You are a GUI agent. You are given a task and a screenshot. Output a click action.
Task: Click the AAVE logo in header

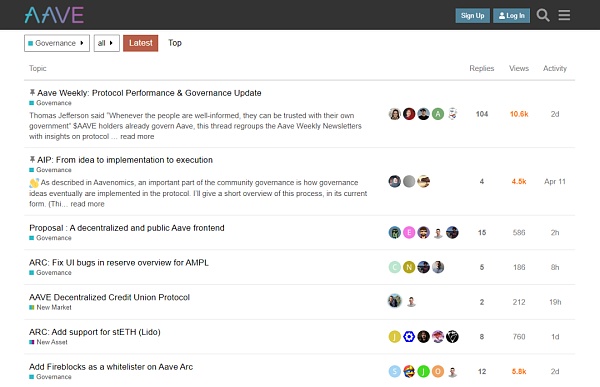point(54,15)
